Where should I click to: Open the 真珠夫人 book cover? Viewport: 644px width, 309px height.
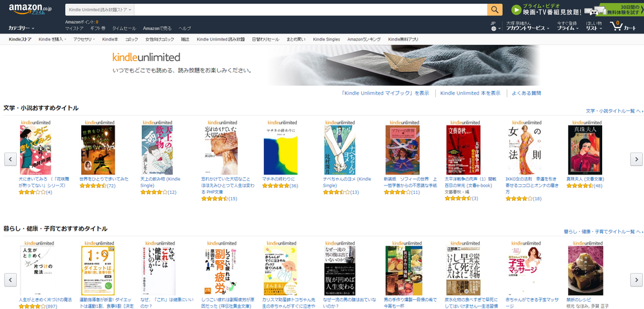[x=585, y=150]
